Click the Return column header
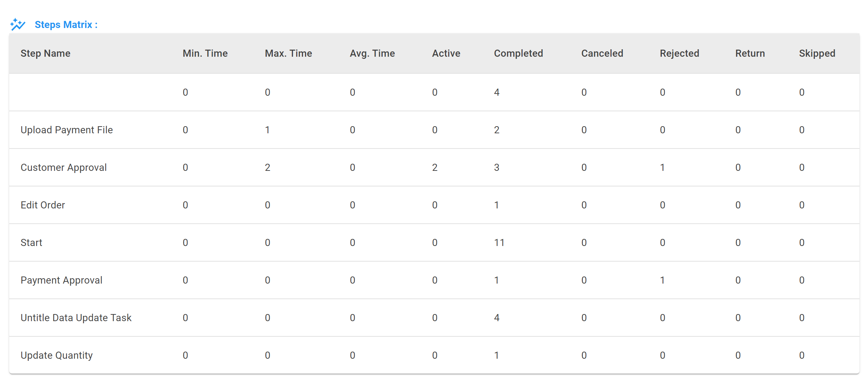The image size is (868, 386). 750,54
